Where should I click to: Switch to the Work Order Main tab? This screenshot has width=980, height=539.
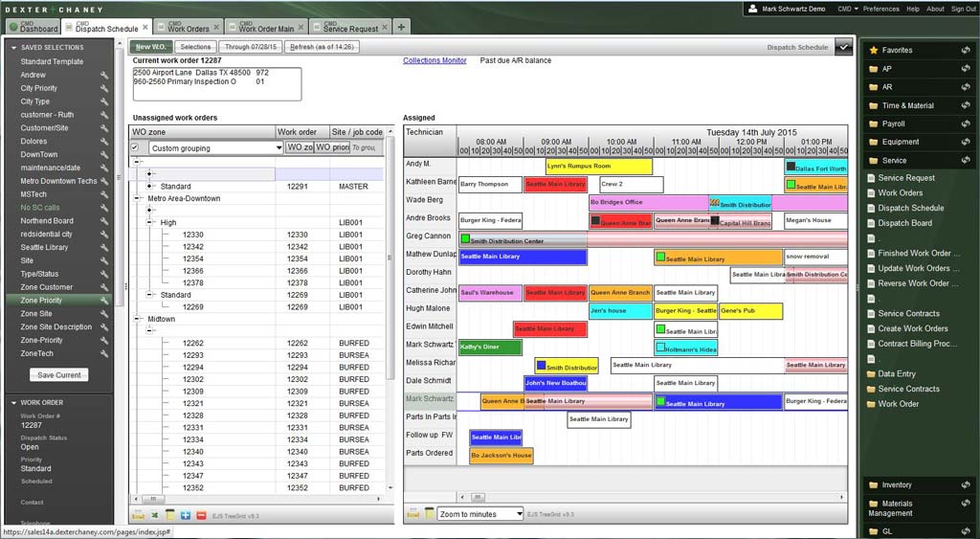pos(266,28)
